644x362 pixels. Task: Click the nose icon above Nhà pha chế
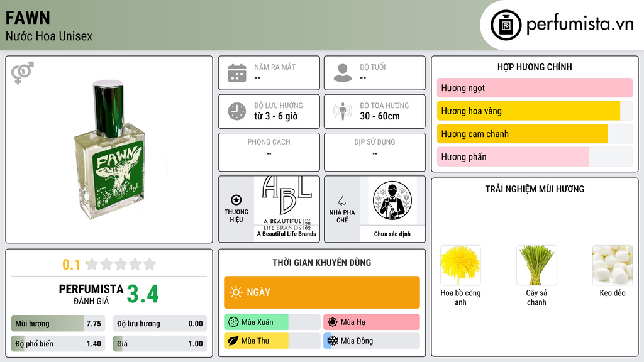pyautogui.click(x=341, y=200)
